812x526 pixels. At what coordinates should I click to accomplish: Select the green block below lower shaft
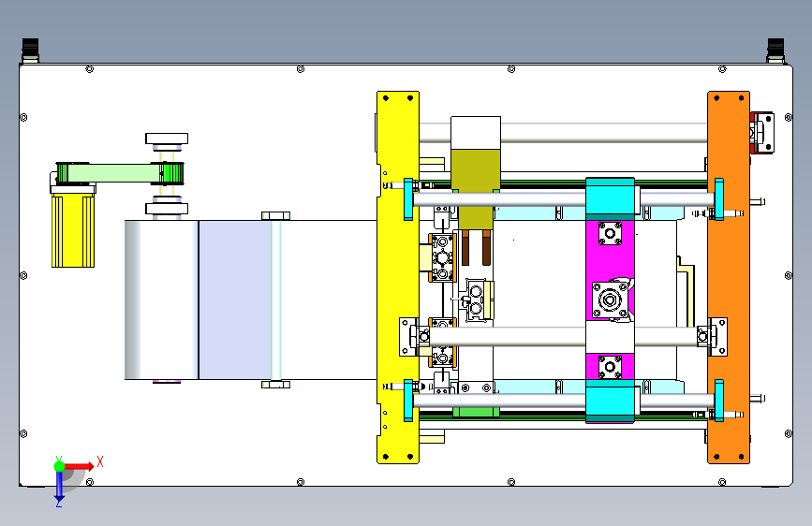click(476, 412)
